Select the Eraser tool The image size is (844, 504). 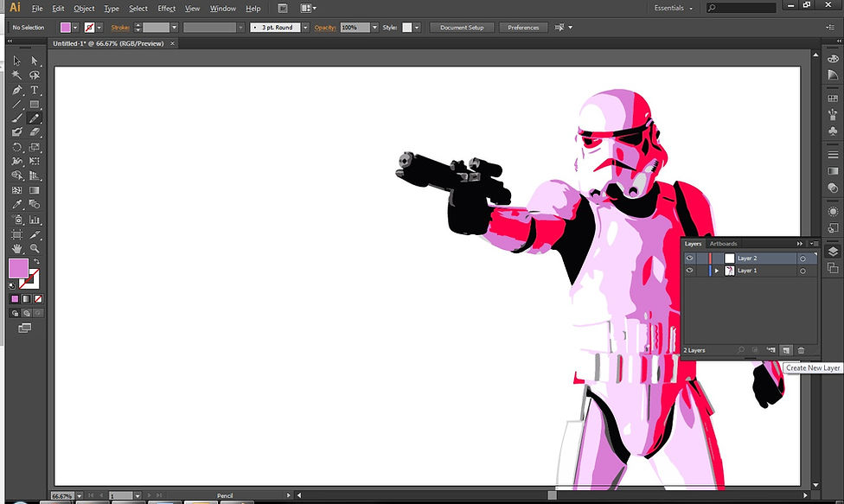tap(35, 132)
